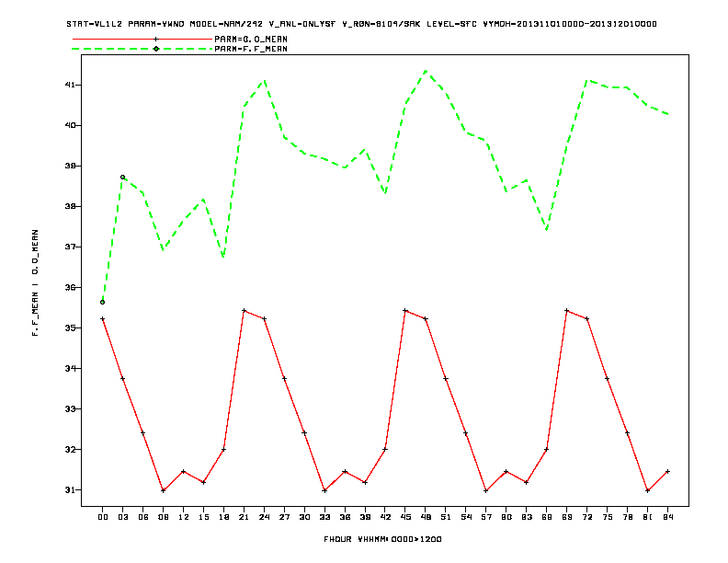Image resolution: width=728 pixels, height=563 pixels.
Task: Click the y-axis tick label 40
Action: 70,125
